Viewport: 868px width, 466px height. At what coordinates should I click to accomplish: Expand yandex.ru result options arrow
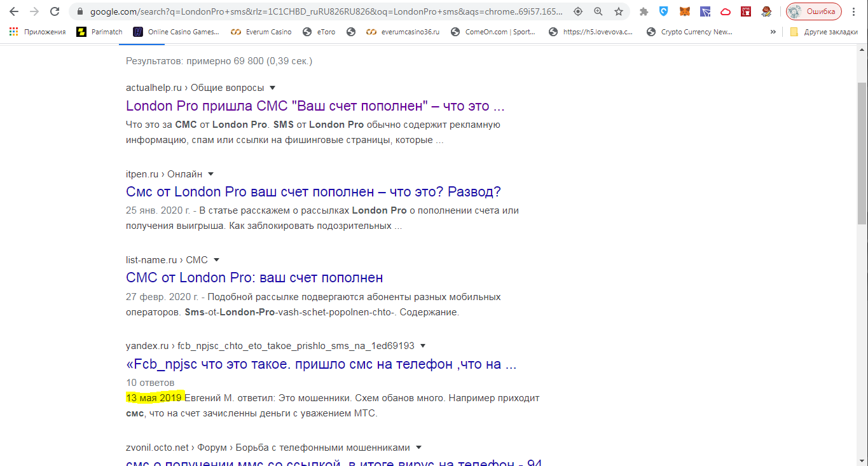click(423, 346)
